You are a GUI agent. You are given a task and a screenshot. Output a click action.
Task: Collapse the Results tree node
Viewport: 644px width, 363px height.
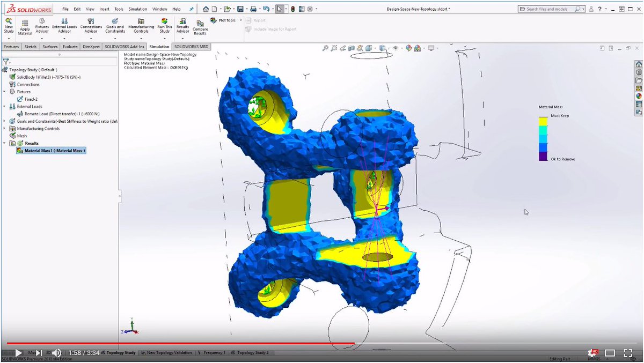click(x=5, y=143)
